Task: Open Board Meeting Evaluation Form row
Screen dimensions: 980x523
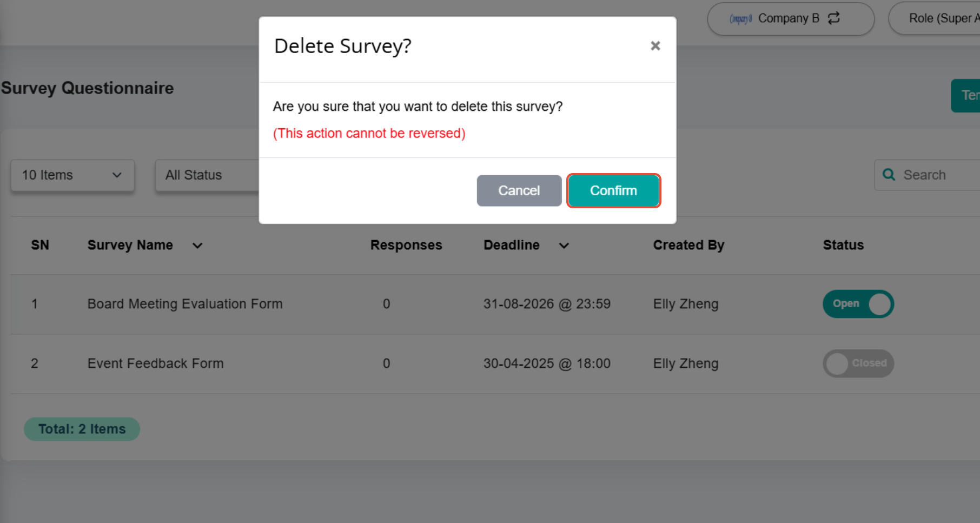Action: (x=184, y=304)
